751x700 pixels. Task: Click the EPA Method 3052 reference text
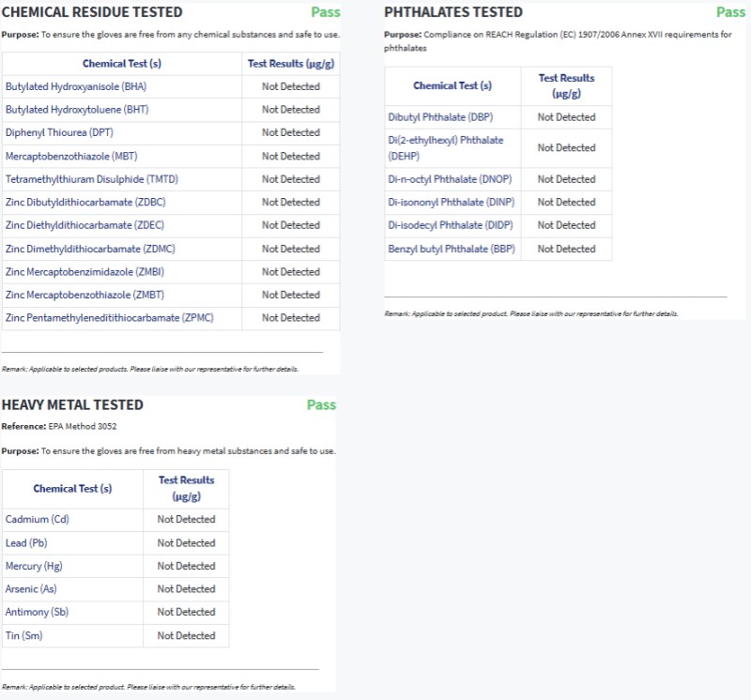coord(82,427)
